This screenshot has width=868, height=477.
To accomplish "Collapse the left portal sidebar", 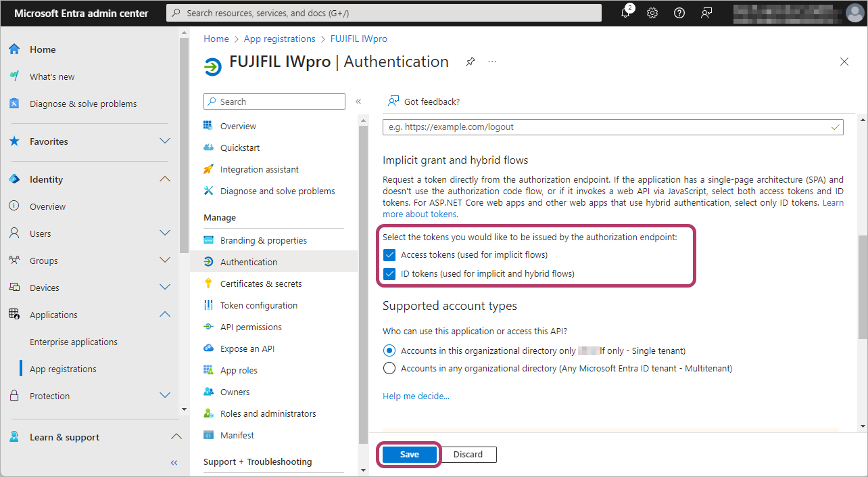I will (x=174, y=463).
